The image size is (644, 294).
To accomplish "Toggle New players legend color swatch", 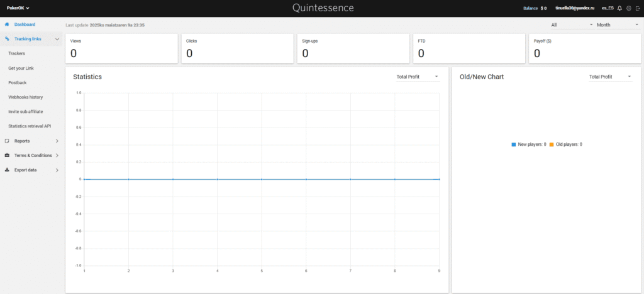I will (514, 144).
